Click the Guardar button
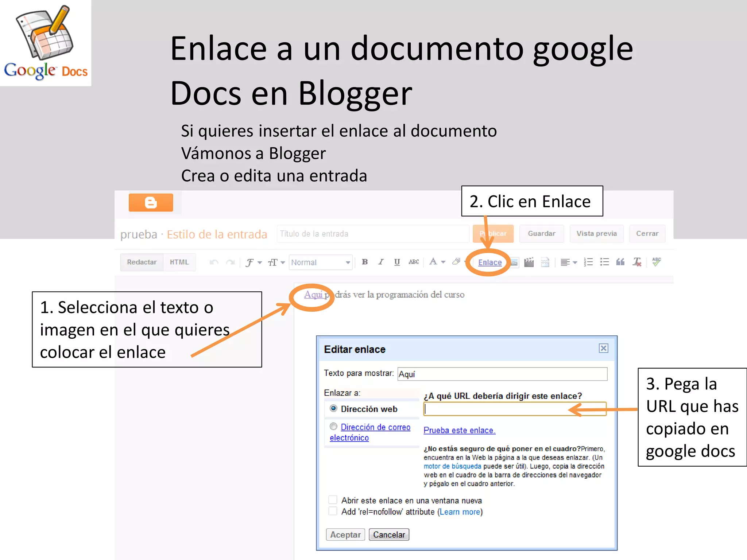 [542, 234]
